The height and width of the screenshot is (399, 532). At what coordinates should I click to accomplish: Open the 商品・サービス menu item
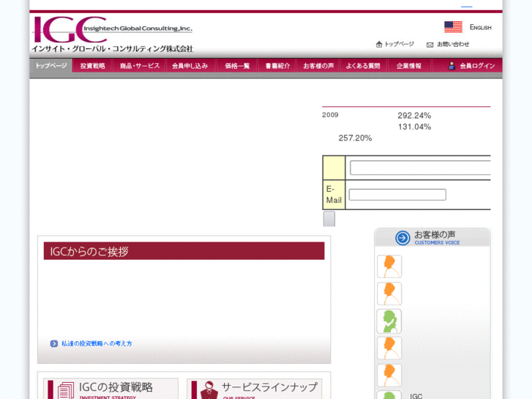[140, 66]
